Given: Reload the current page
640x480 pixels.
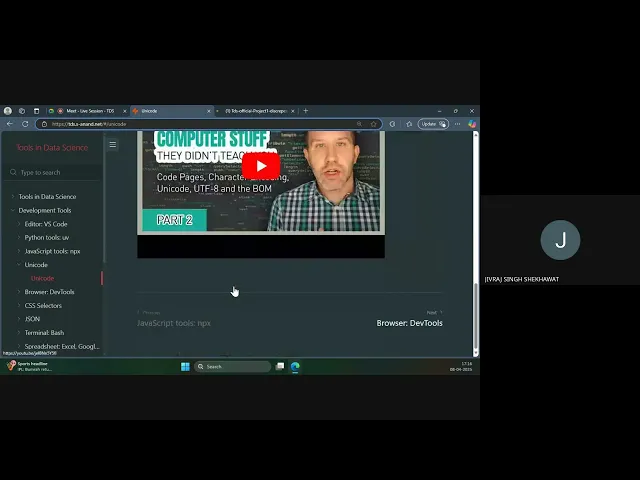Looking at the screenshot, I should click(x=25, y=124).
